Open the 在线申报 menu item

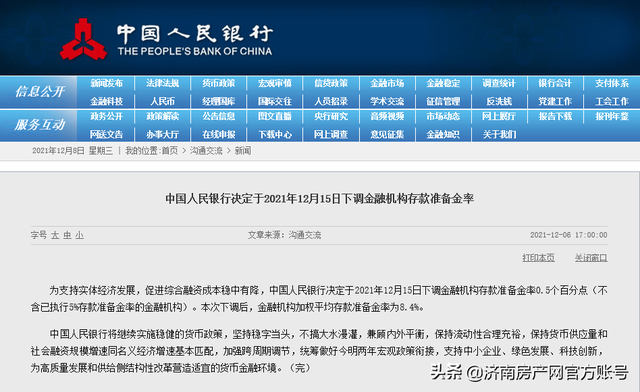click(x=218, y=134)
